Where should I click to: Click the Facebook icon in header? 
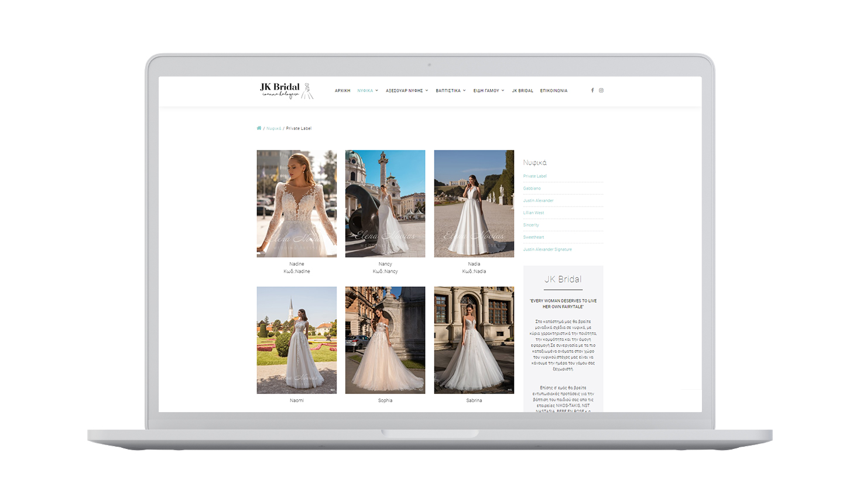point(592,91)
